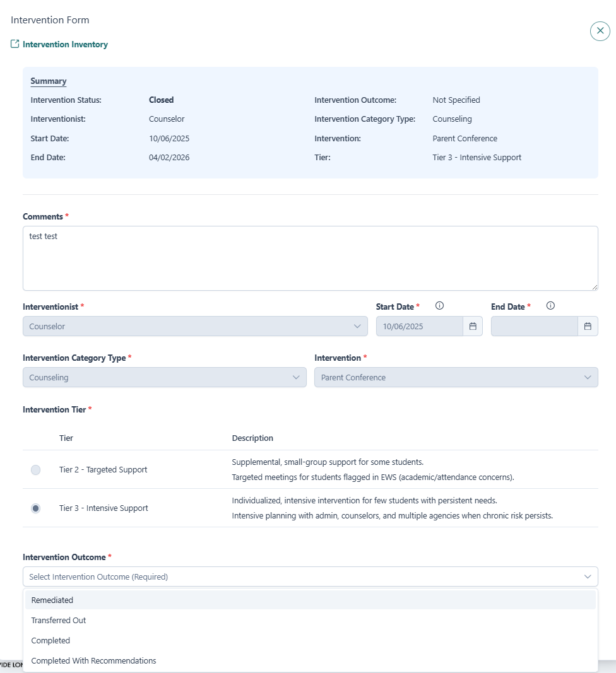
Task: Collapse the Intervention Outcome dropdown
Action: point(587,576)
